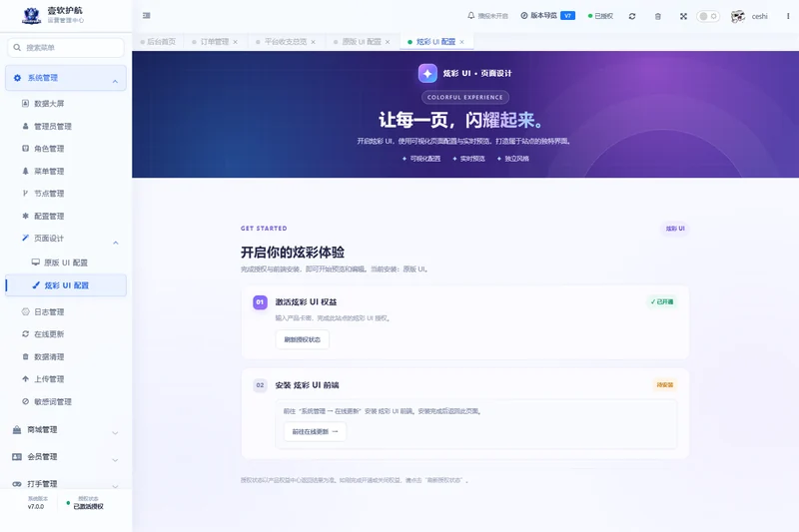This screenshot has height=532, width=799.
Task: Select the active 炫彩 UI 配置 tab
Action: (x=435, y=42)
